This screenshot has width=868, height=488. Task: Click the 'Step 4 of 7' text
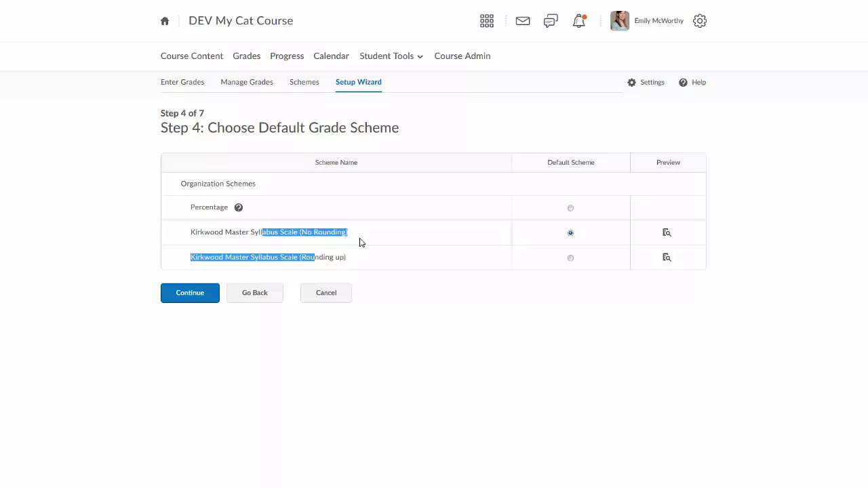(x=182, y=113)
